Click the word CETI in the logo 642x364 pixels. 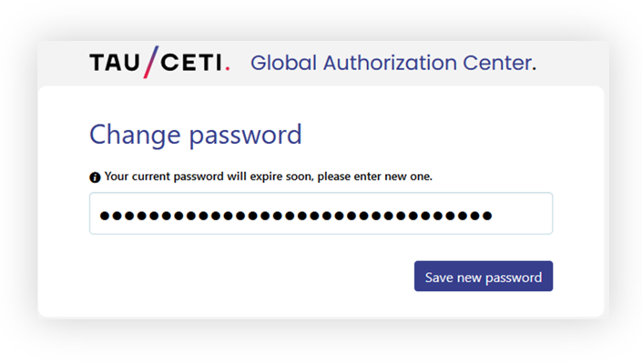191,63
